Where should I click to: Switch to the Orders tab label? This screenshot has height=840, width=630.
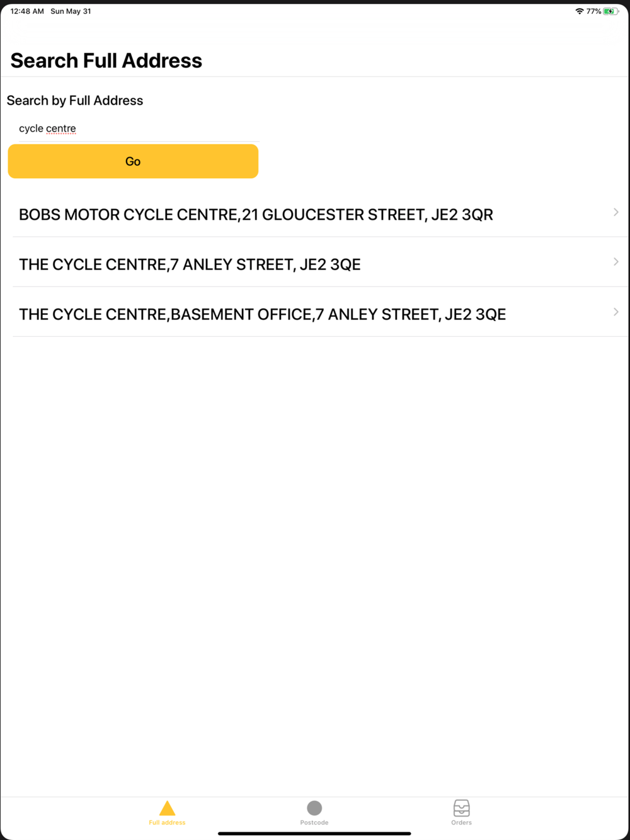click(461, 822)
